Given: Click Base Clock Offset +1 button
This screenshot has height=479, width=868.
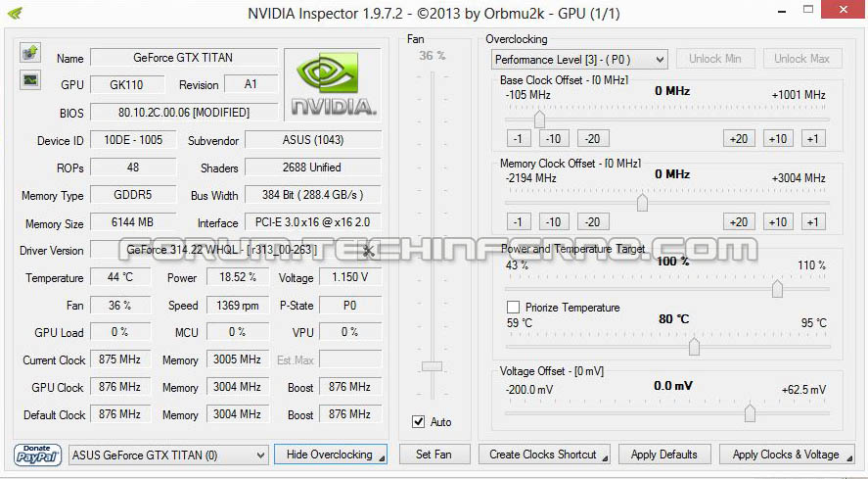Looking at the screenshot, I should click(x=812, y=138).
